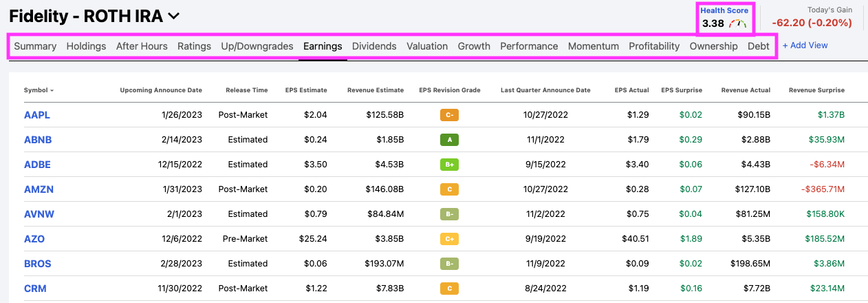The image size is (868, 303).
Task: Open the Ownership tab
Action: point(713,46)
